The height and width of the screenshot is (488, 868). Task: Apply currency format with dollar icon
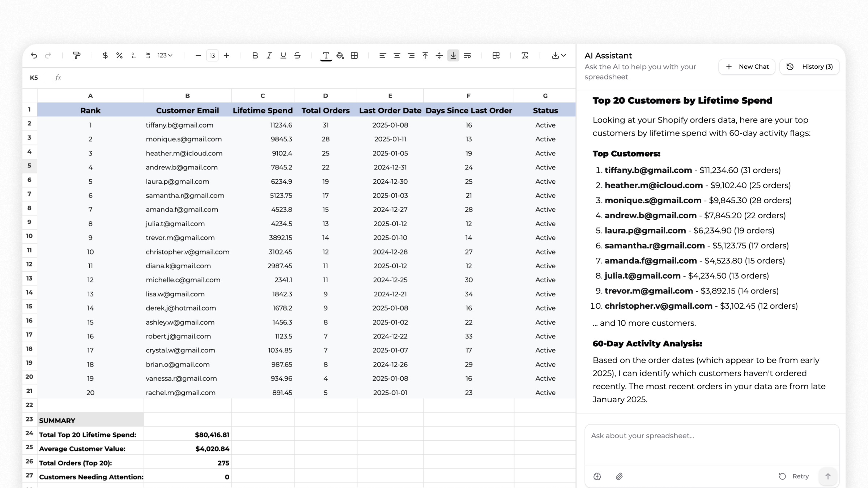click(105, 55)
